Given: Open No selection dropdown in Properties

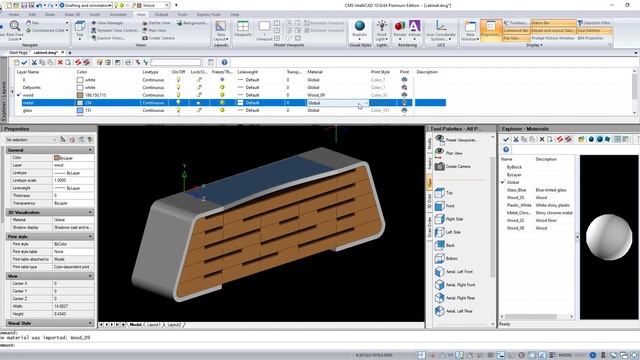Looking at the screenshot, I should point(31,140).
